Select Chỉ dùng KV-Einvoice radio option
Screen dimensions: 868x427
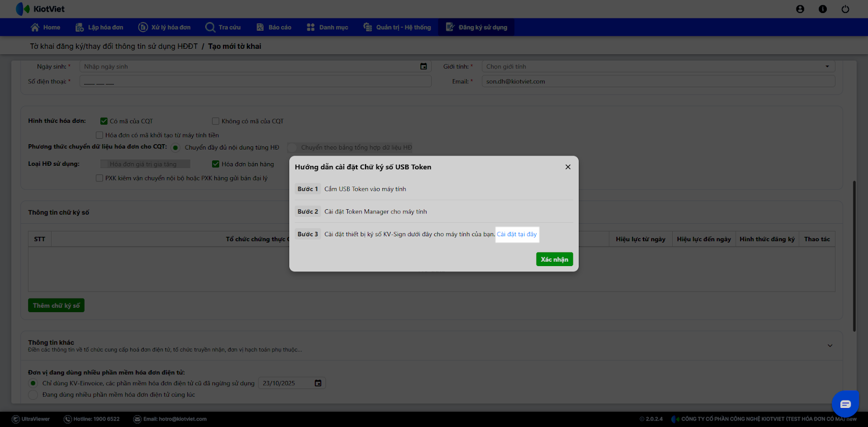click(33, 383)
